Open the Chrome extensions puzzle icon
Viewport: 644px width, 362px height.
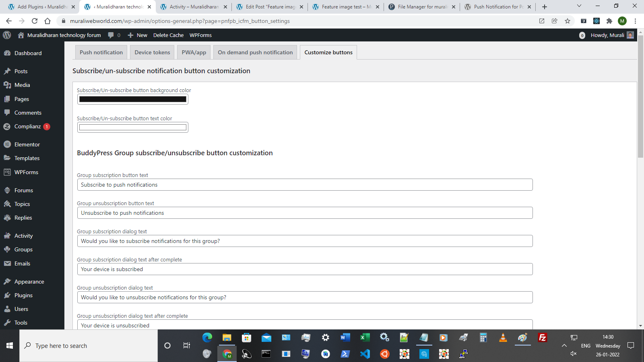[x=609, y=21]
